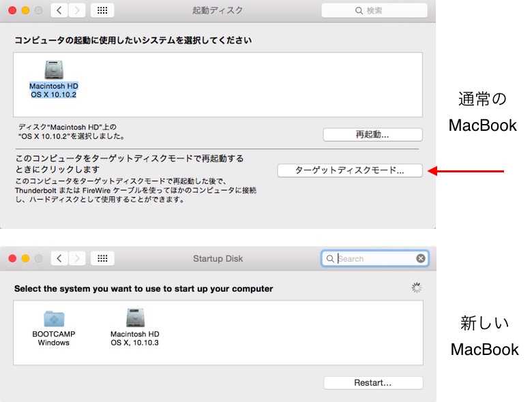Select Macintosh HD OS X 10.10.2 disk icon
The image size is (532, 402).
pyautogui.click(x=54, y=69)
